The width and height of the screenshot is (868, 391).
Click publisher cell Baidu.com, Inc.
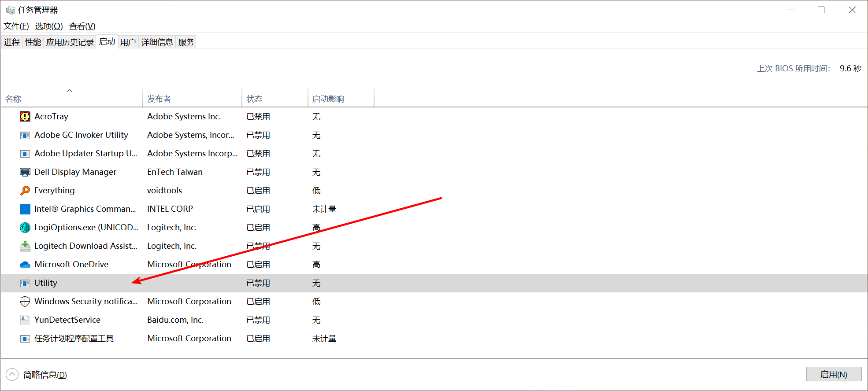175,320
